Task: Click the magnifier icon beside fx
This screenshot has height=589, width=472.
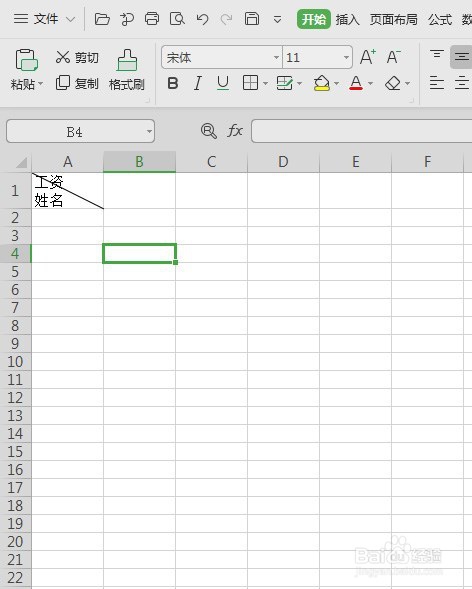Action: (x=209, y=131)
